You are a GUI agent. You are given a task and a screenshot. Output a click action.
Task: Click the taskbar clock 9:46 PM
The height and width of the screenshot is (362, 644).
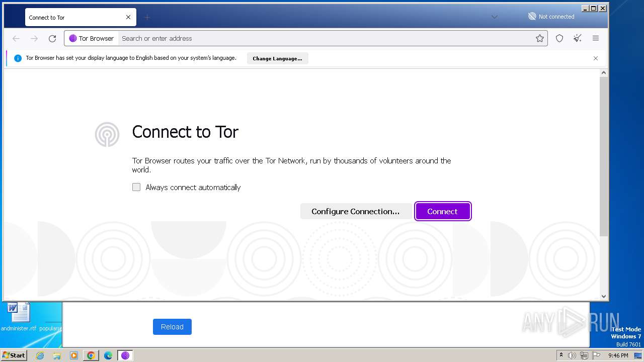point(618,355)
